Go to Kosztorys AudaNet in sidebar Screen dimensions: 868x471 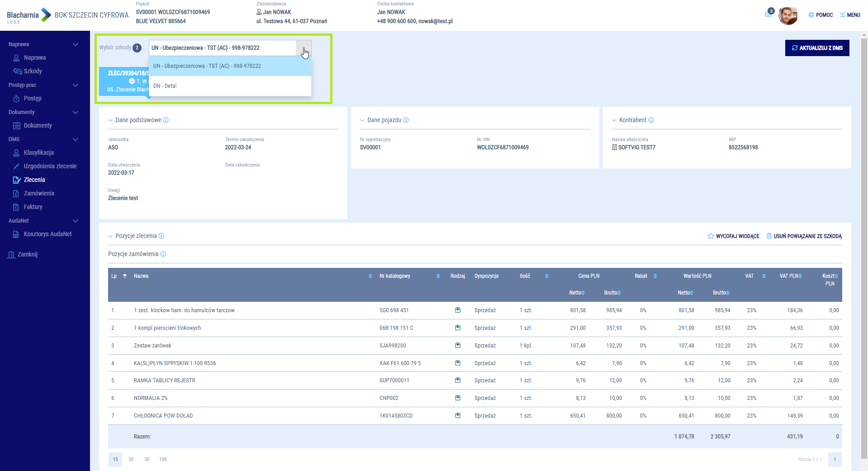(x=47, y=234)
